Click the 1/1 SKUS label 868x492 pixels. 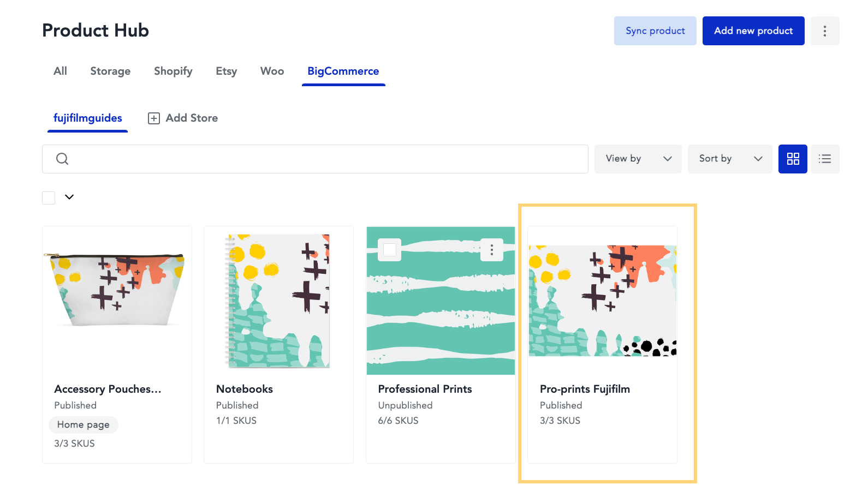(236, 421)
